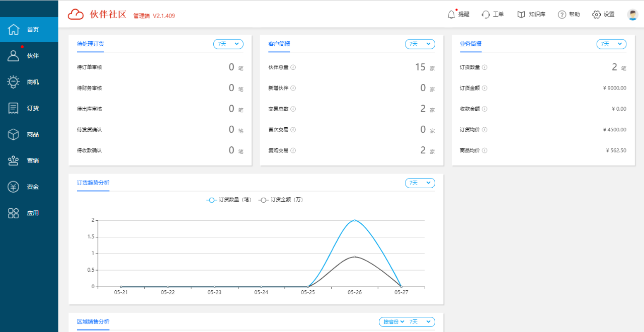Click the 帮助 help link

coord(569,15)
